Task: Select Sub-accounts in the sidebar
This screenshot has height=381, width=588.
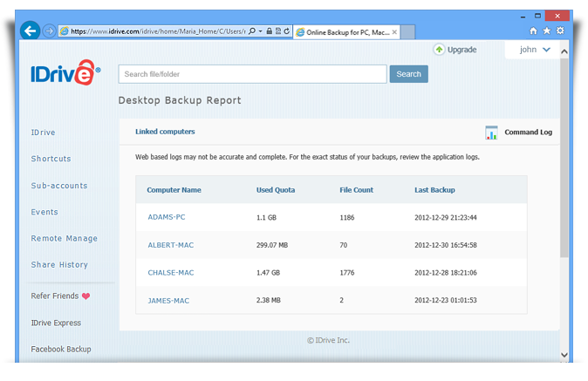Action: click(59, 186)
